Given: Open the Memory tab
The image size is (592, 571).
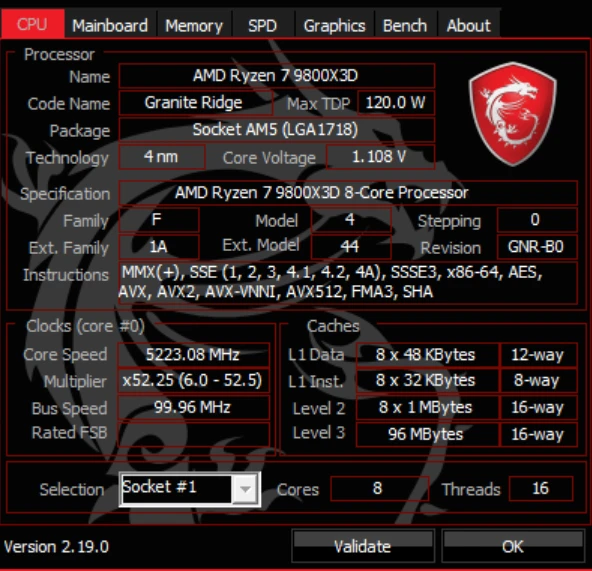Looking at the screenshot, I should click(194, 25).
